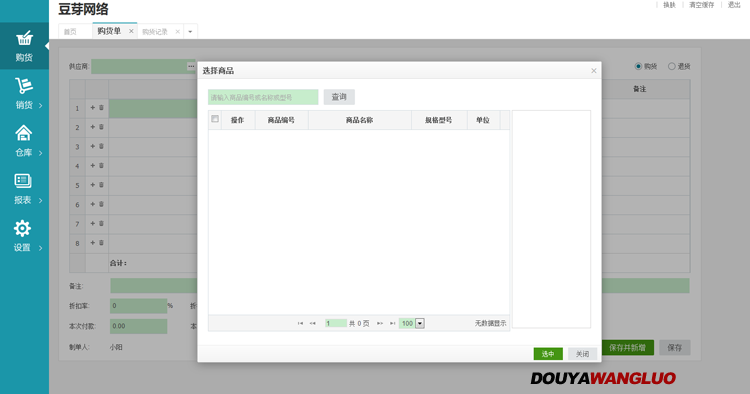This screenshot has height=394, width=750.
Task: Focus the 供应商 supplier input field
Action: pyautogui.click(x=139, y=66)
